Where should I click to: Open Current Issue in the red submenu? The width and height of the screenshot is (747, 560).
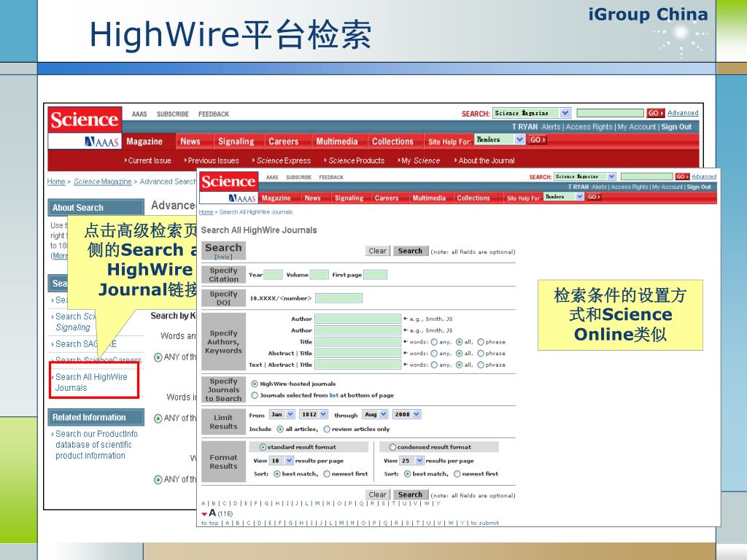[x=149, y=160]
